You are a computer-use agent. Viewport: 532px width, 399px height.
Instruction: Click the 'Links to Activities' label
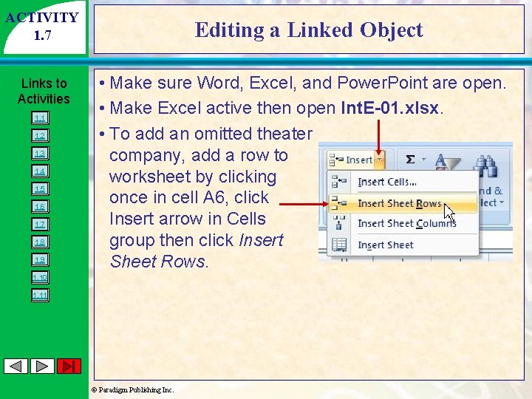point(44,91)
